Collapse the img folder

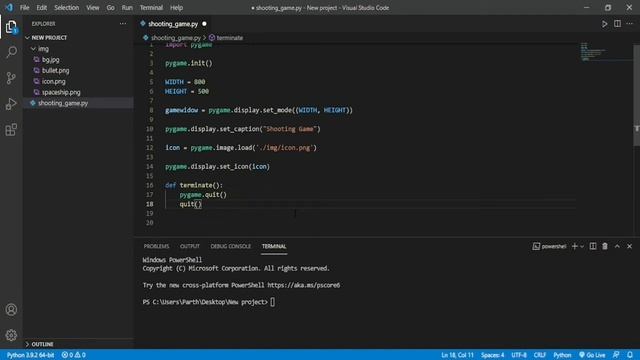point(33,49)
